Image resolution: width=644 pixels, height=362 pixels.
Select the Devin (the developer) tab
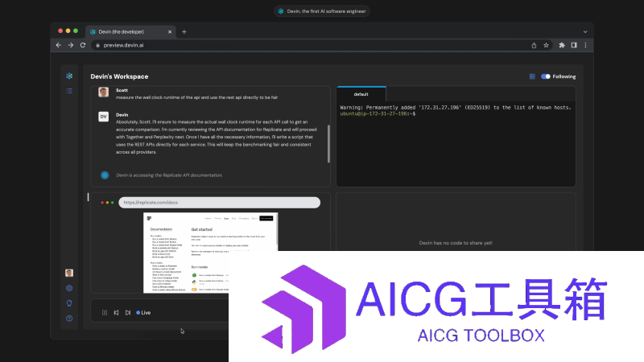click(130, 31)
